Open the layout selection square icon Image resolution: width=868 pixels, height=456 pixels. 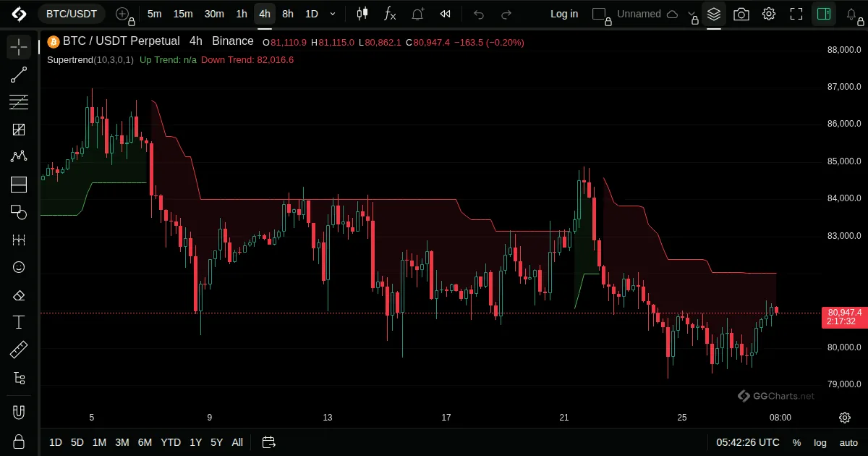coord(599,14)
